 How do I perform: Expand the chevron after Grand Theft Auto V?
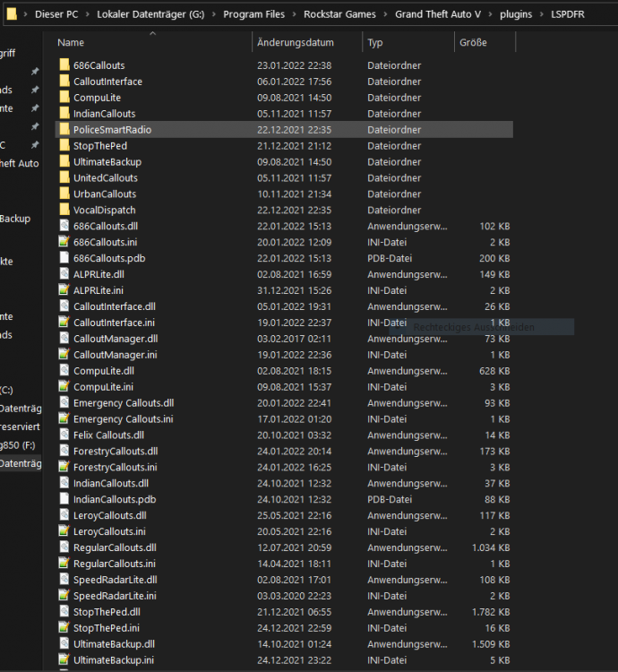pos(491,14)
